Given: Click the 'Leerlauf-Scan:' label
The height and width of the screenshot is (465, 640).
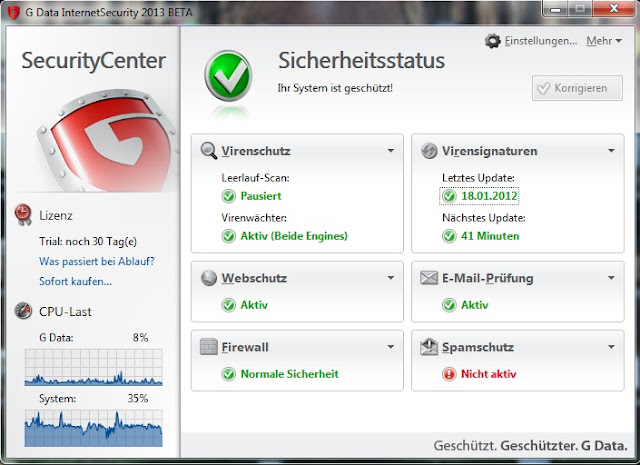Looking at the screenshot, I should coord(255,178).
